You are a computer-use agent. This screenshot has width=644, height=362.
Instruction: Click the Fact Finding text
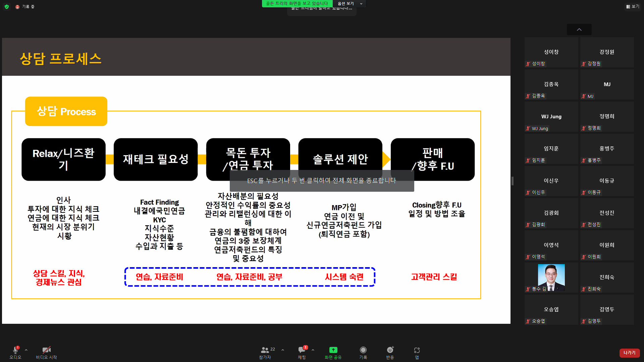pos(159,202)
